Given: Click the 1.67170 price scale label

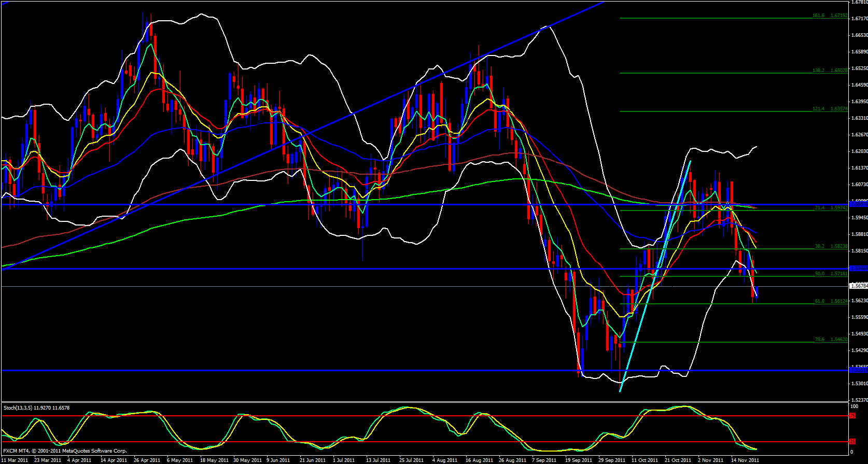Looking at the screenshot, I should tap(859, 19).
